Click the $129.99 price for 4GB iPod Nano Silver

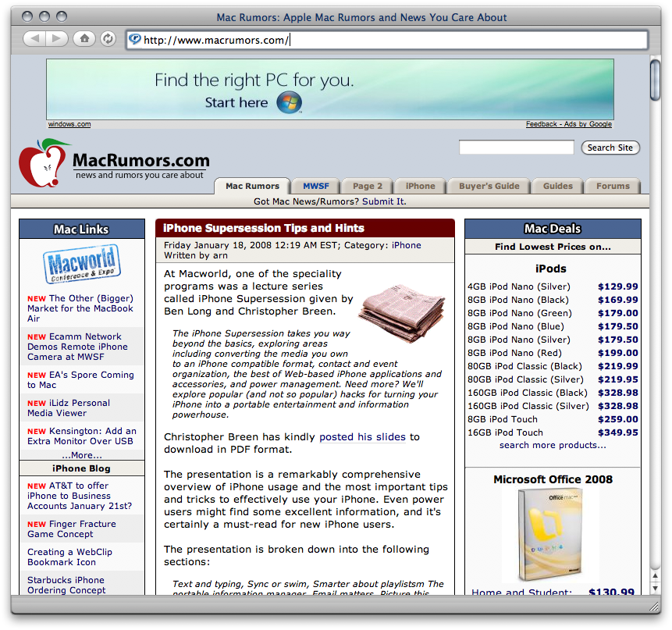click(617, 287)
